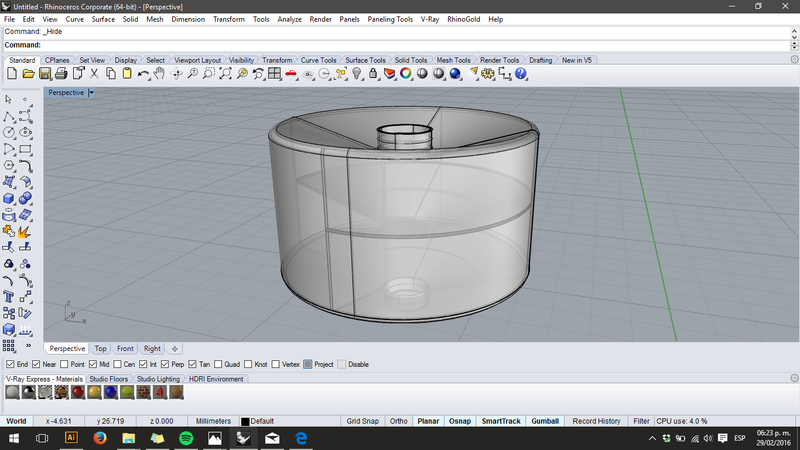Expand the sidebar toolbar overflow chevron

tap(27, 345)
